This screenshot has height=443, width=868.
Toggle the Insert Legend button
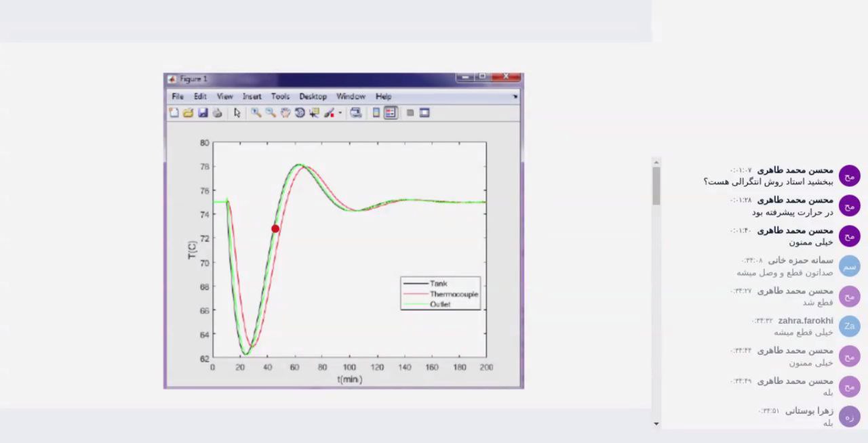[x=391, y=113]
